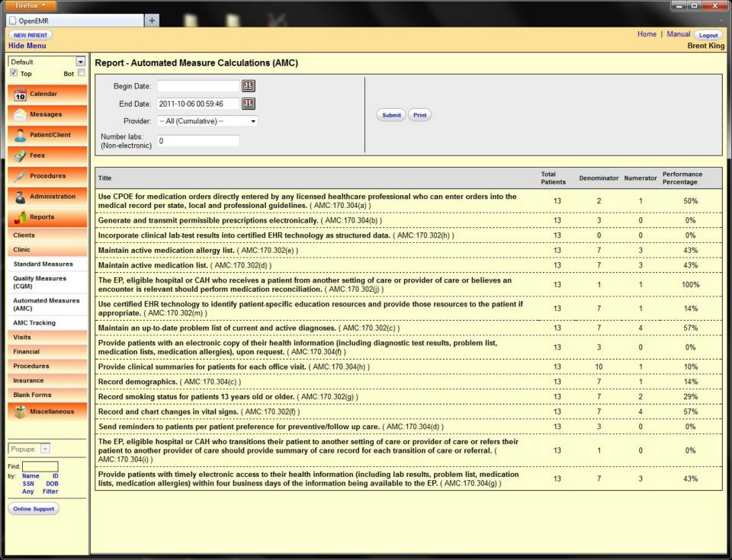732x560 pixels.
Task: Uncheck the Top navigation checkbox
Action: click(x=14, y=72)
